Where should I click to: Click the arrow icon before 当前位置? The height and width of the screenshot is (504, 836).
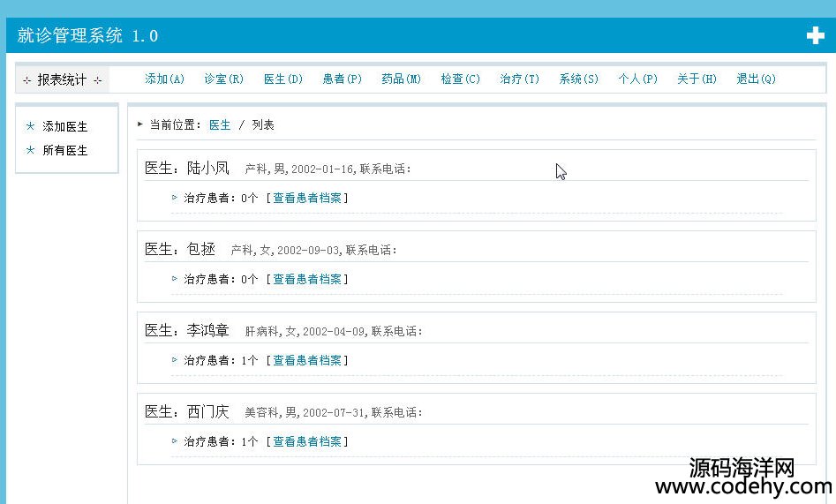140,124
